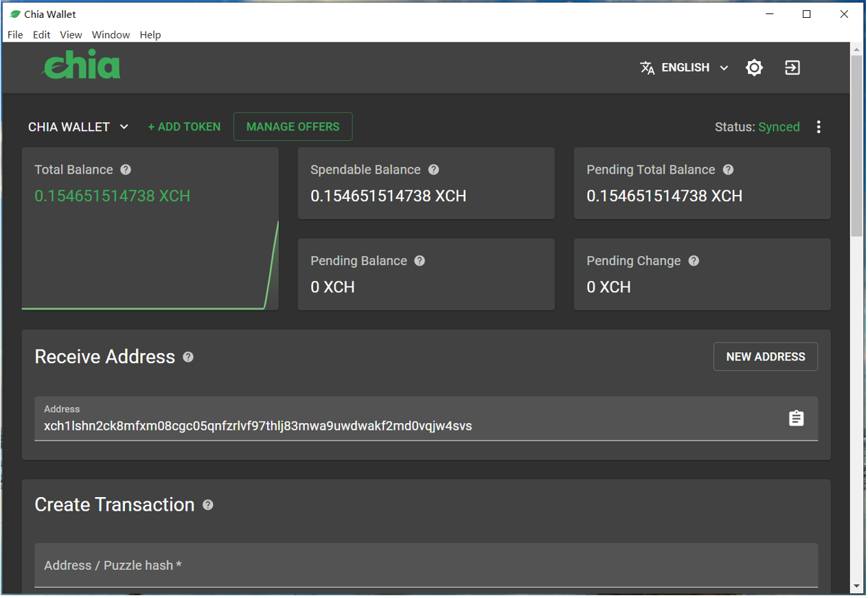Maximize the Chia Wallet window
The width and height of the screenshot is (868, 598).
pyautogui.click(x=807, y=14)
